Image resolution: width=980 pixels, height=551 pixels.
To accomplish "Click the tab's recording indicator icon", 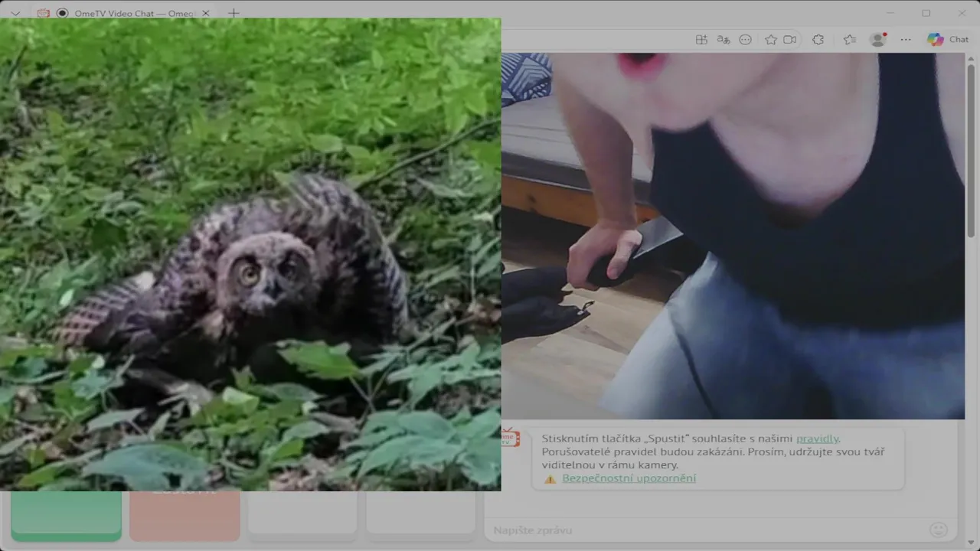I will tap(62, 13).
